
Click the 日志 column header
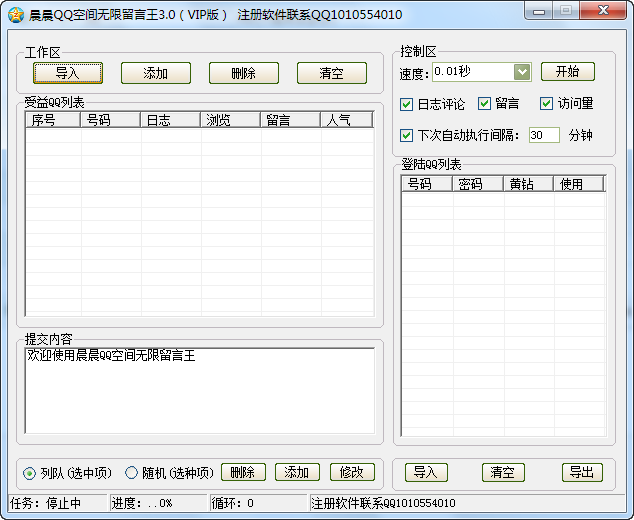pos(170,120)
